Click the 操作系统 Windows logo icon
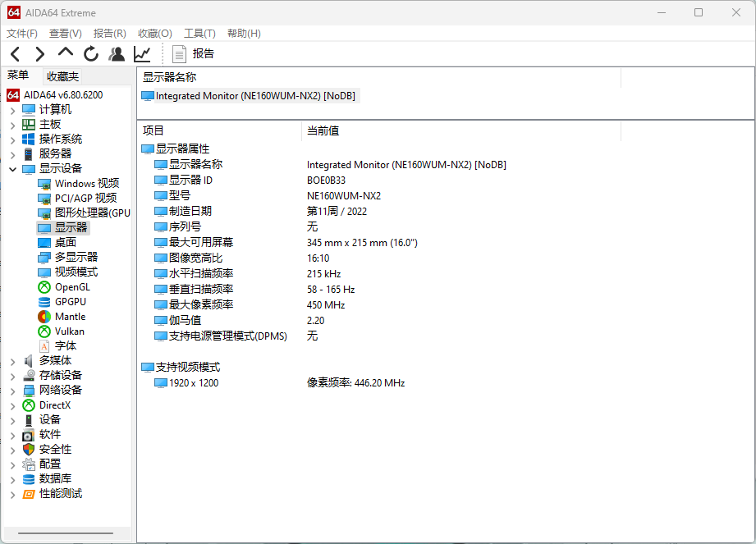This screenshot has height=544, width=756. [29, 139]
